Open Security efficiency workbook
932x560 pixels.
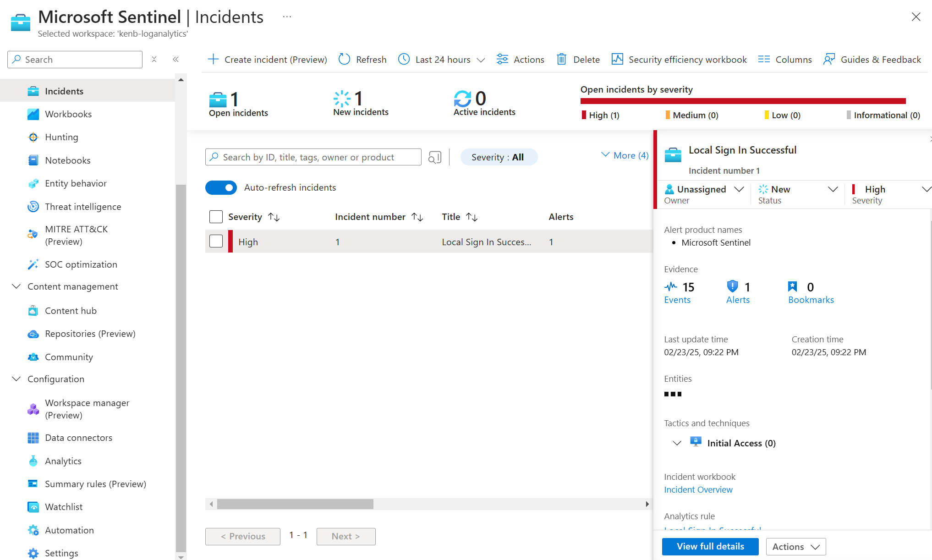pyautogui.click(x=679, y=60)
